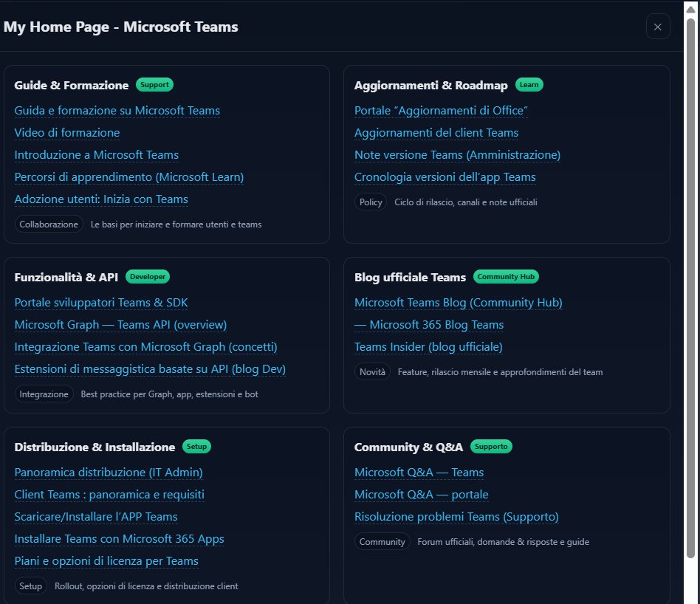The image size is (700, 604).
Task: Open Installare Teams con Microsoft 365 Apps
Action: point(119,539)
